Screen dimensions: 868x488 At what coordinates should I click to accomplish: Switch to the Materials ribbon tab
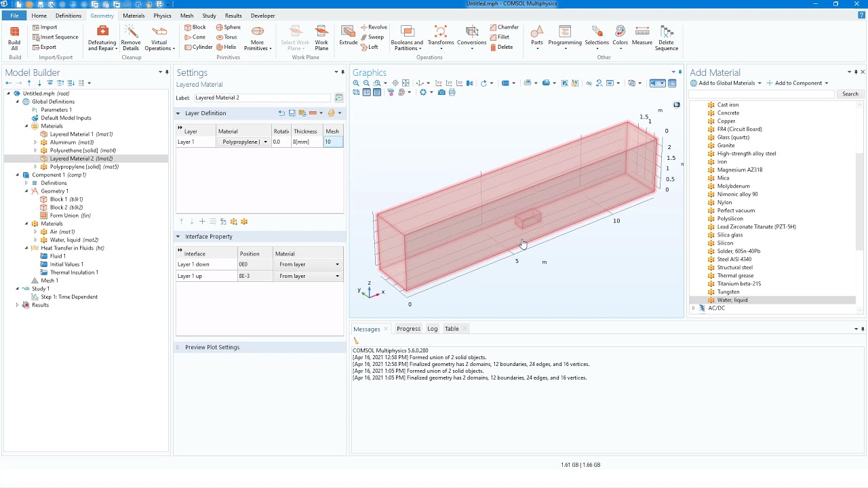pos(134,16)
